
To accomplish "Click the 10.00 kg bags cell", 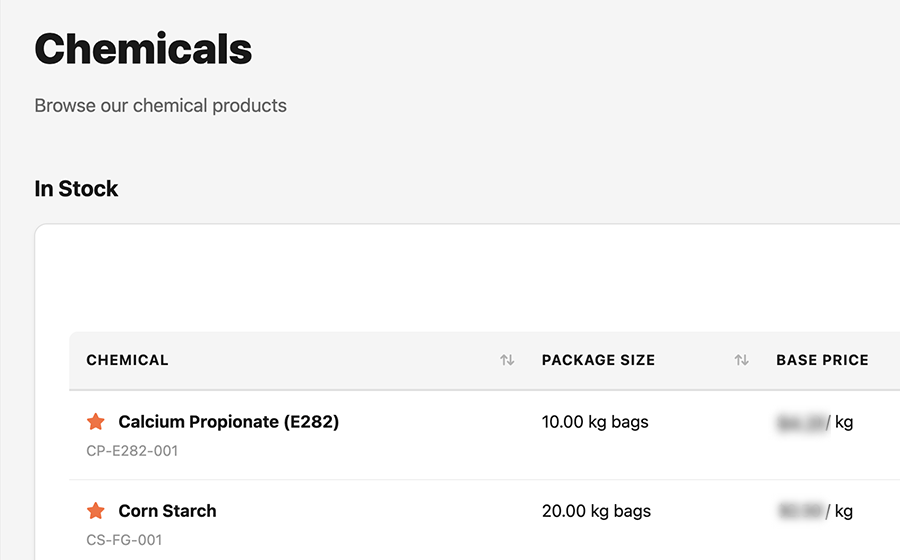I will pyautogui.click(x=595, y=422).
